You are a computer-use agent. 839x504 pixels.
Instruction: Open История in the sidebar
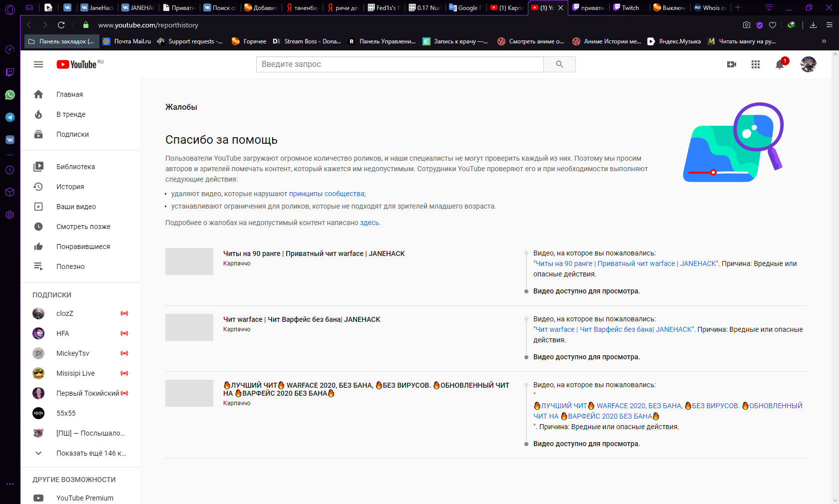pos(80,187)
